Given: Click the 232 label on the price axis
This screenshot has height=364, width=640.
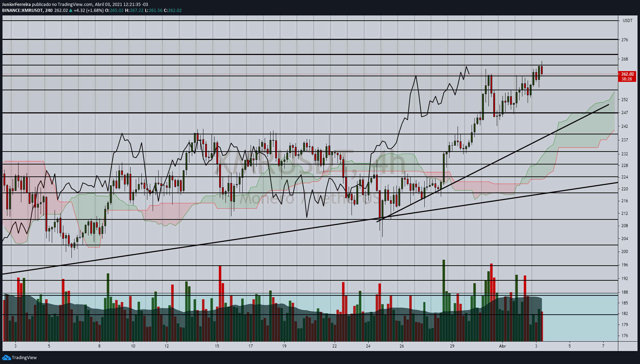Looking at the screenshot, I should tap(625, 154).
